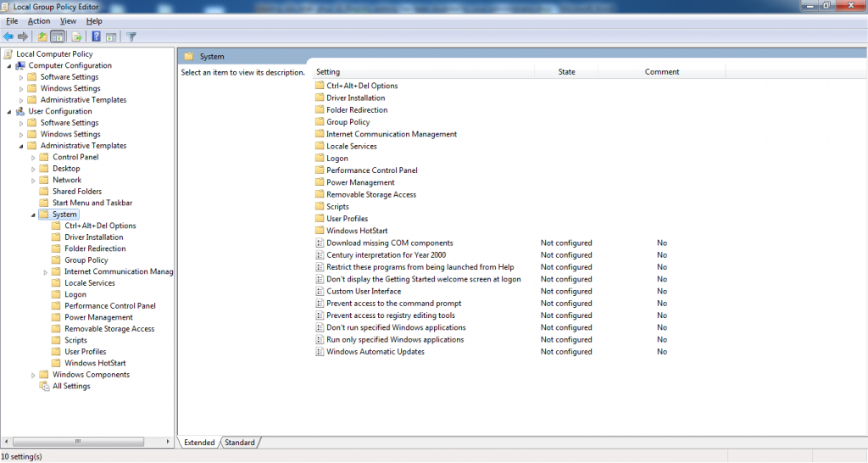This screenshot has height=463, width=868.
Task: Collapse the System folder in tree
Action: click(33, 215)
